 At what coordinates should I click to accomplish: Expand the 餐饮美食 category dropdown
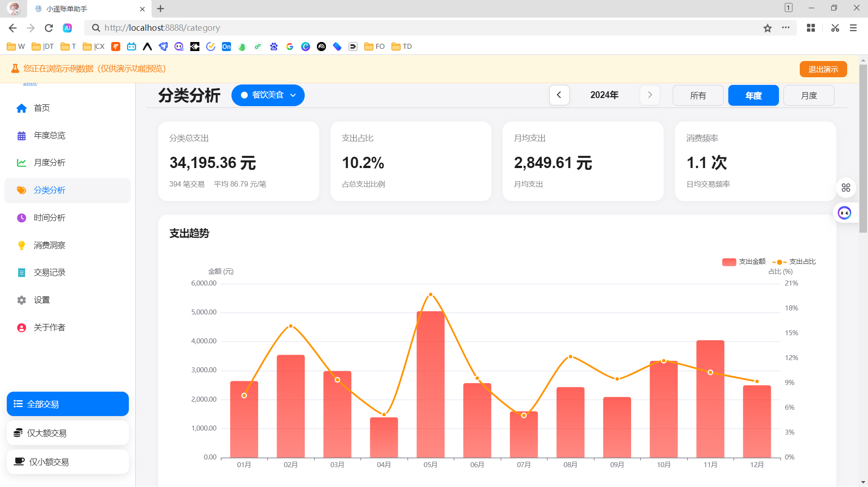coord(268,95)
